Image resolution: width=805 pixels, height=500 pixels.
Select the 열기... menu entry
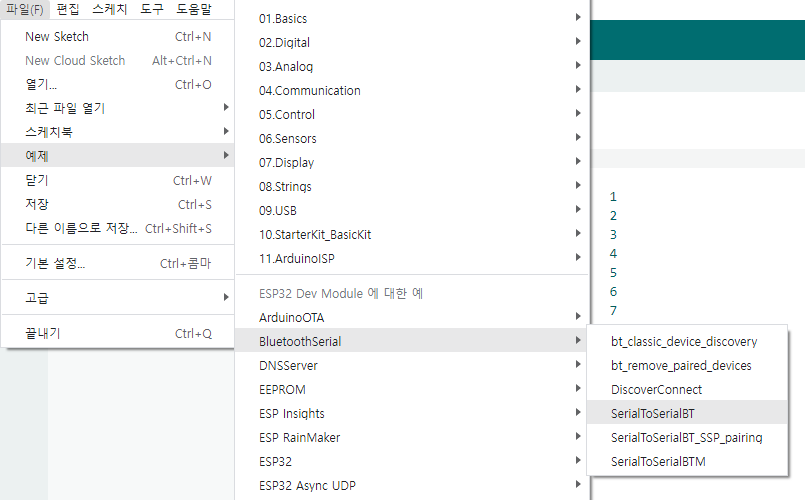[x=118, y=84]
